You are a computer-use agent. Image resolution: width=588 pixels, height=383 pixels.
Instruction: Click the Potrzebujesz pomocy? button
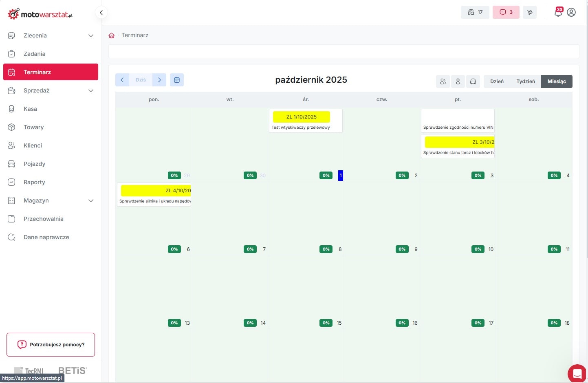point(51,345)
